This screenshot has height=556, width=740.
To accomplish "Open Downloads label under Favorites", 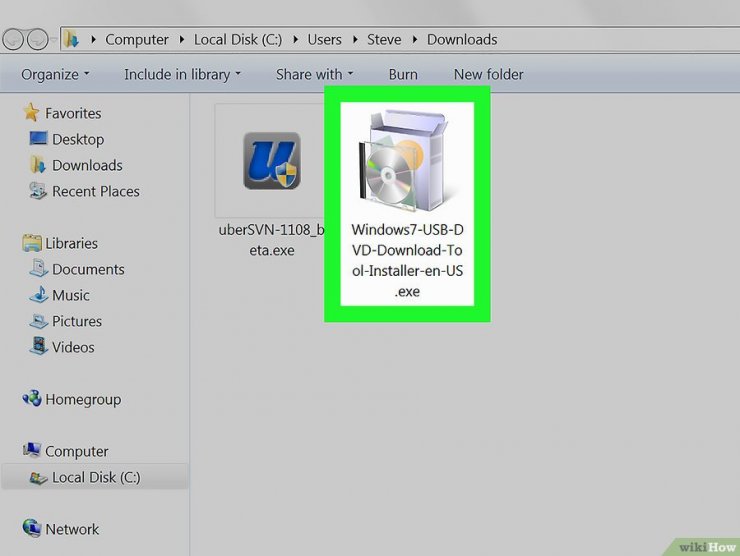I will click(x=87, y=165).
